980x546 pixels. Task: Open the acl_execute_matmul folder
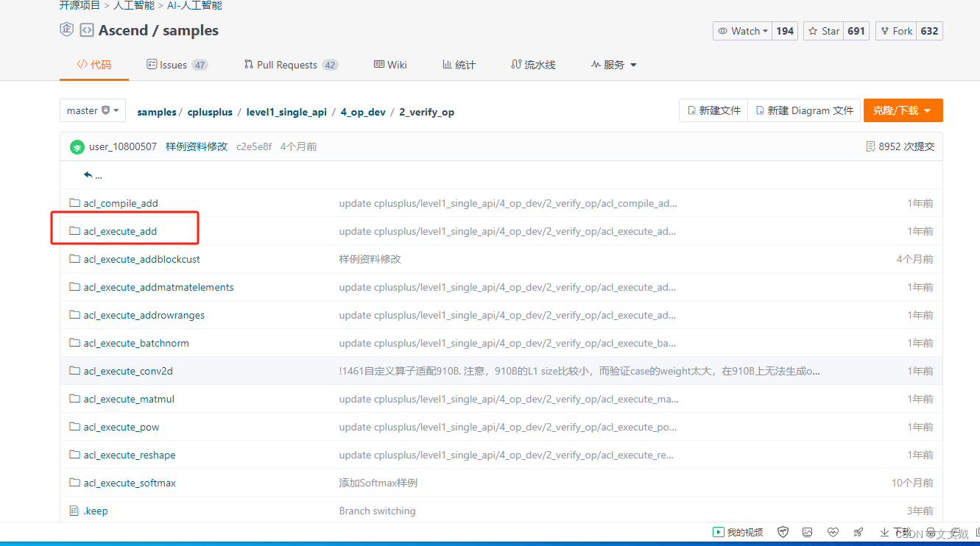pos(129,399)
